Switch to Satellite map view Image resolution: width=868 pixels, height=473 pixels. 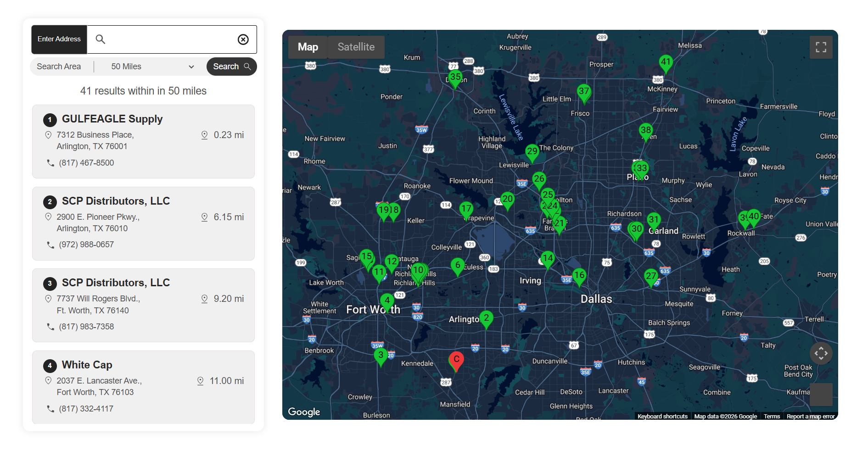[356, 47]
